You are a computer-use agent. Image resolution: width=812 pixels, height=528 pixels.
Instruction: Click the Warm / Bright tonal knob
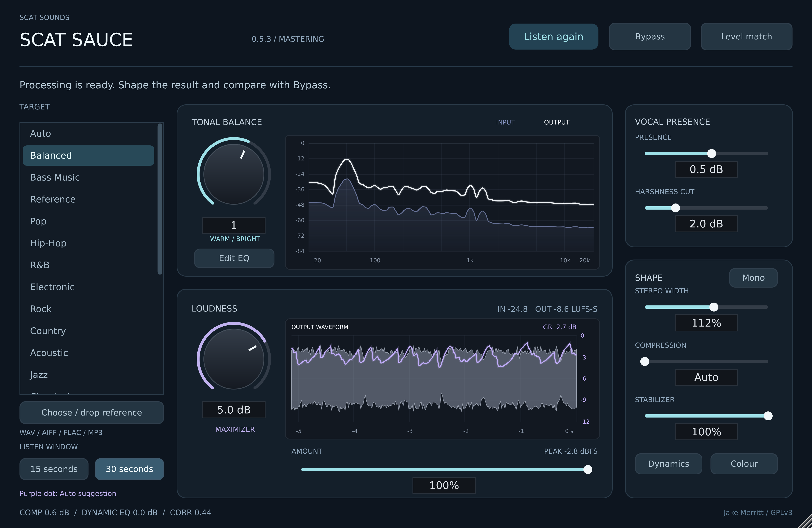pos(234,174)
